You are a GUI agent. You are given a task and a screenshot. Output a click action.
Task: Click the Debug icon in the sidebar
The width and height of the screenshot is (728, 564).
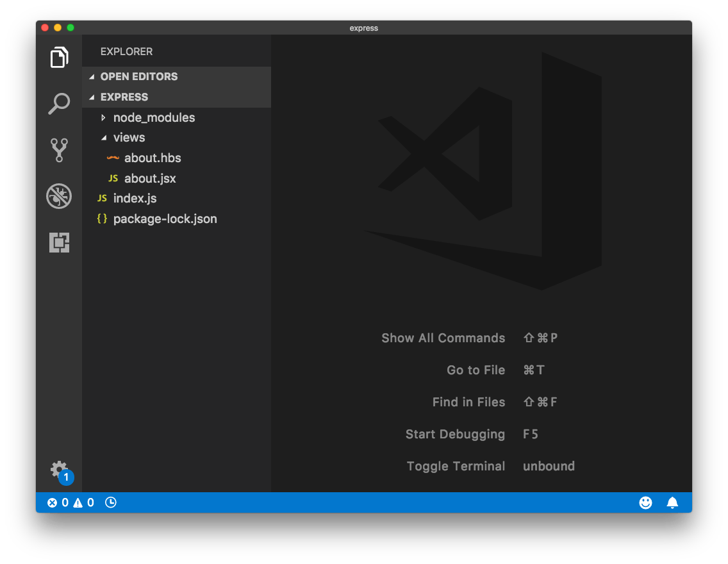(x=59, y=197)
